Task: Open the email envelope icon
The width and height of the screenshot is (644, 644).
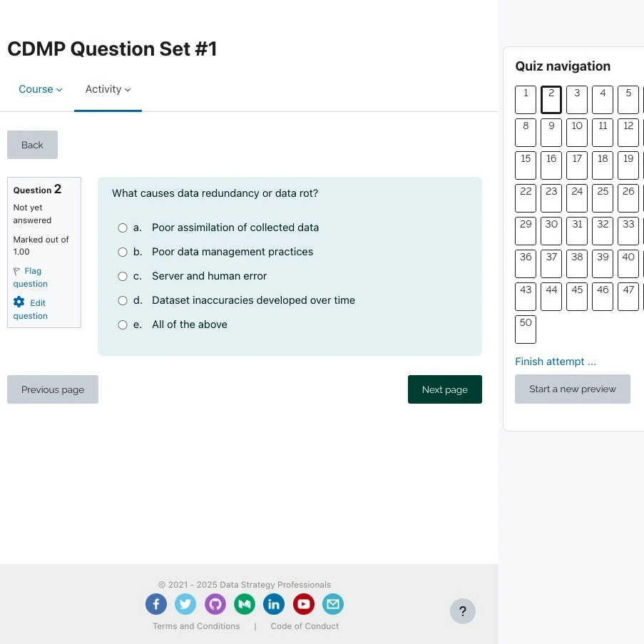Action: tap(332, 604)
